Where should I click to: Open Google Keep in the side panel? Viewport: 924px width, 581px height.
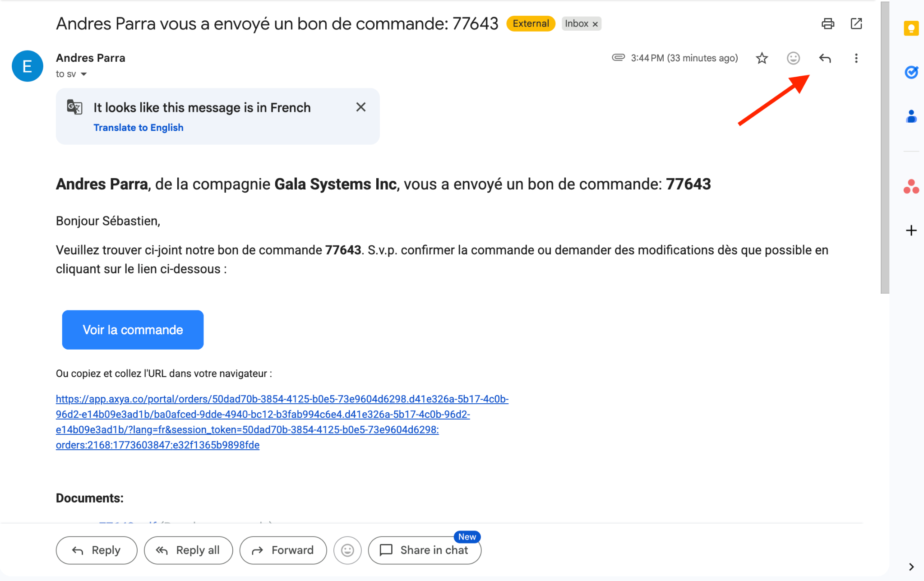(x=911, y=29)
